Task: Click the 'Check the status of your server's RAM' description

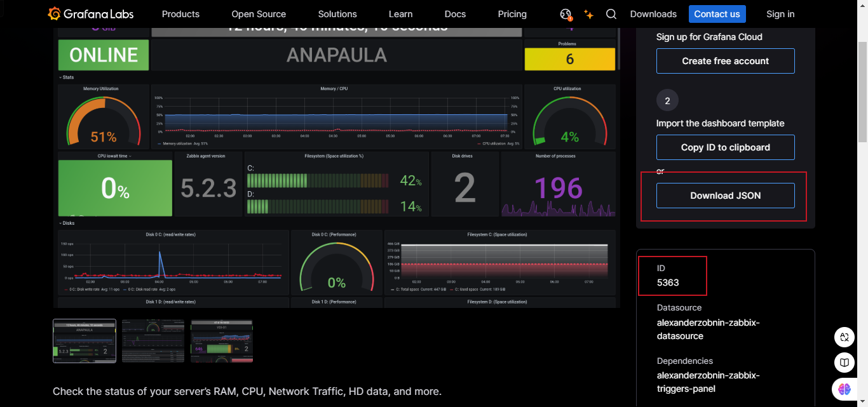Action: [247, 391]
